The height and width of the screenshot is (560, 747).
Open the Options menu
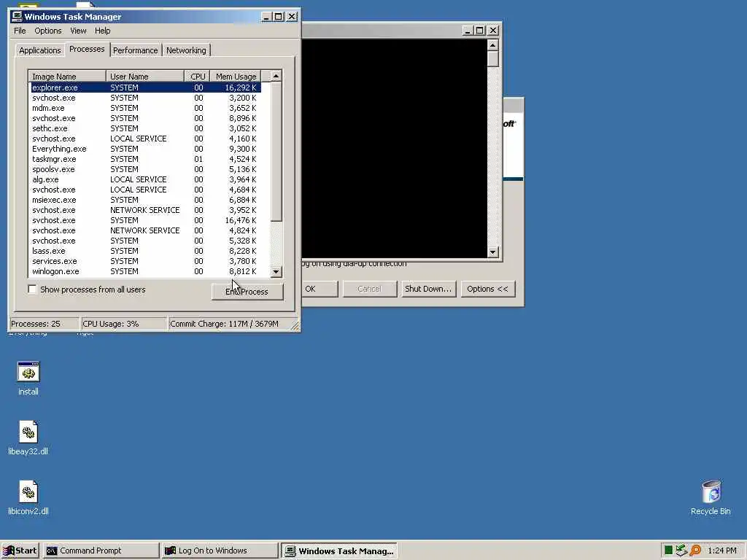pyautogui.click(x=48, y=31)
